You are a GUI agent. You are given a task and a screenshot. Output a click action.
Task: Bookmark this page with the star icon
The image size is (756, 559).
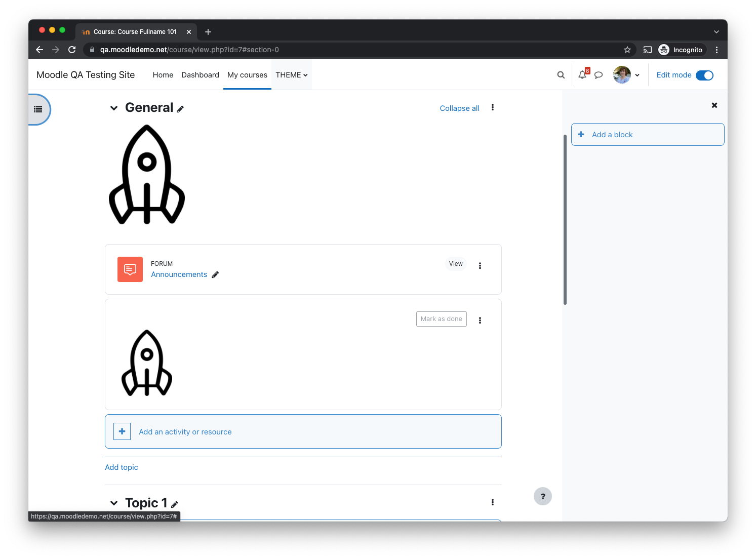627,50
